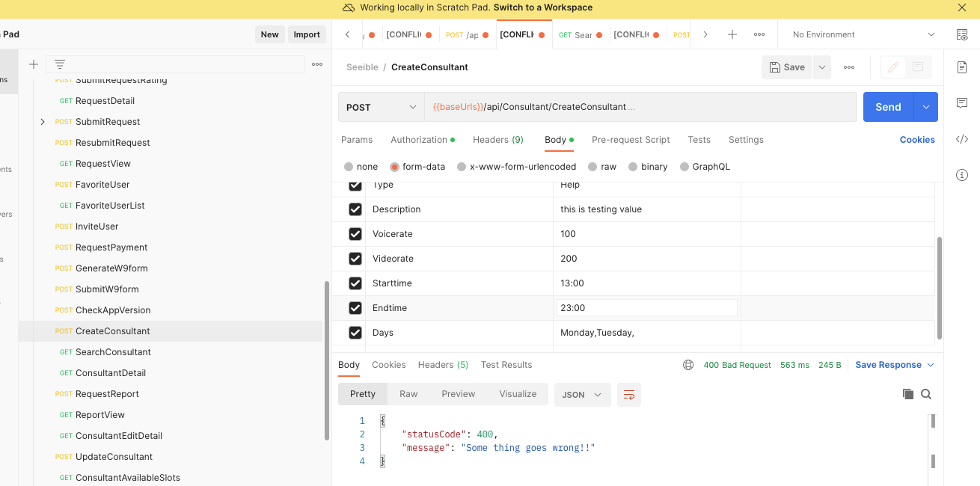
Task: Open the Save button dropdown arrow
Action: coord(821,67)
